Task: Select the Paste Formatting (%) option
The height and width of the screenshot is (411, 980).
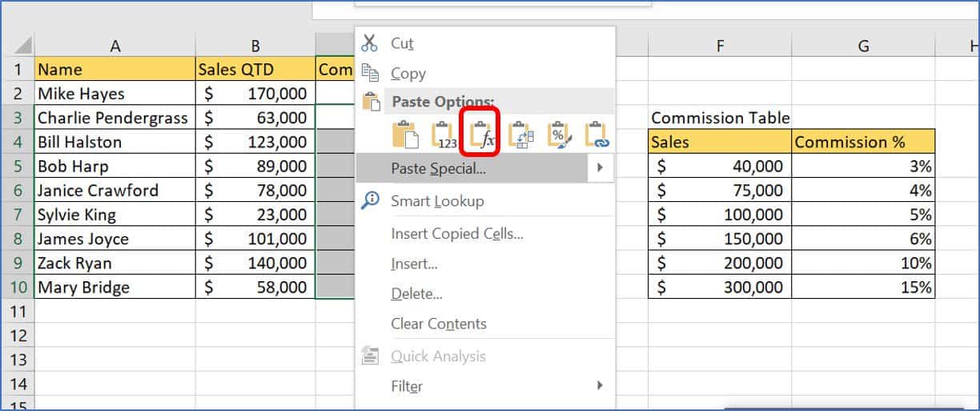Action: point(559,135)
